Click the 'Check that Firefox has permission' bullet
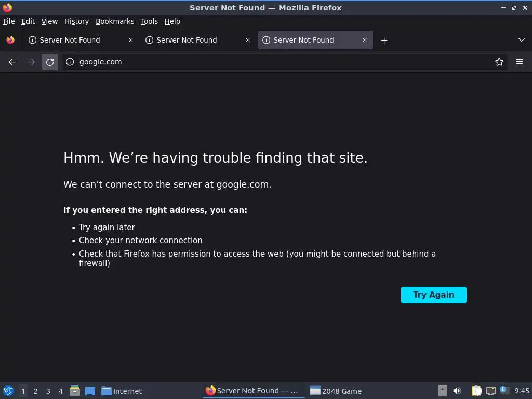This screenshot has width=532, height=399. pyautogui.click(x=257, y=258)
